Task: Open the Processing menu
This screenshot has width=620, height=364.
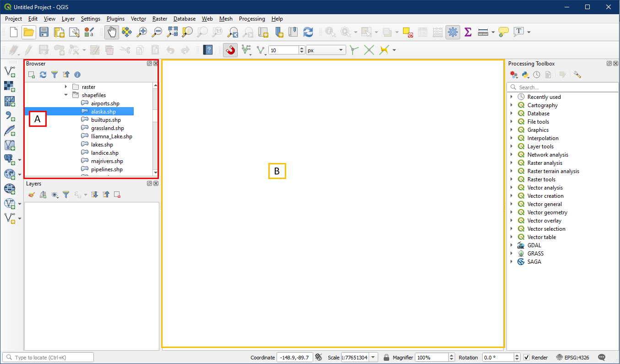Action: [252, 19]
